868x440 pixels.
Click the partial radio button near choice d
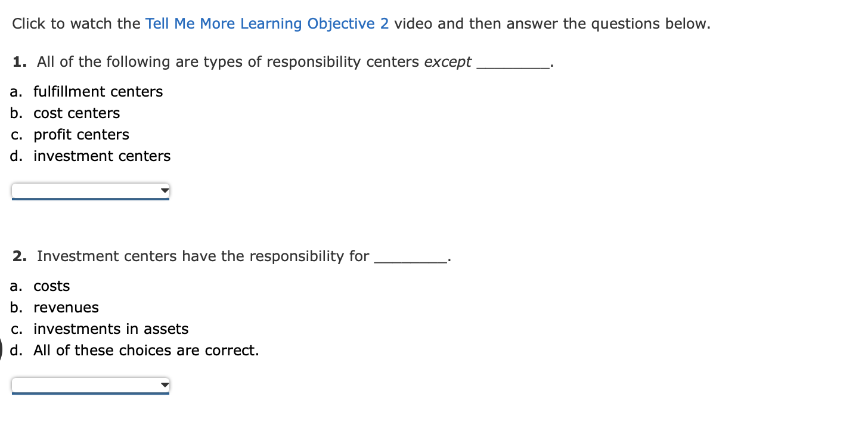(2, 350)
